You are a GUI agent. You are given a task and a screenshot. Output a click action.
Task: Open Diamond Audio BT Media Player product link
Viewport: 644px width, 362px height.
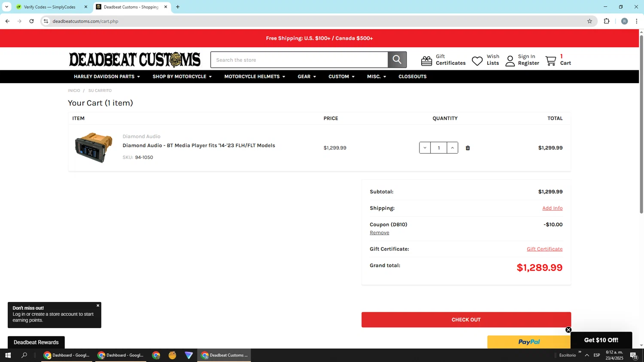tap(199, 145)
